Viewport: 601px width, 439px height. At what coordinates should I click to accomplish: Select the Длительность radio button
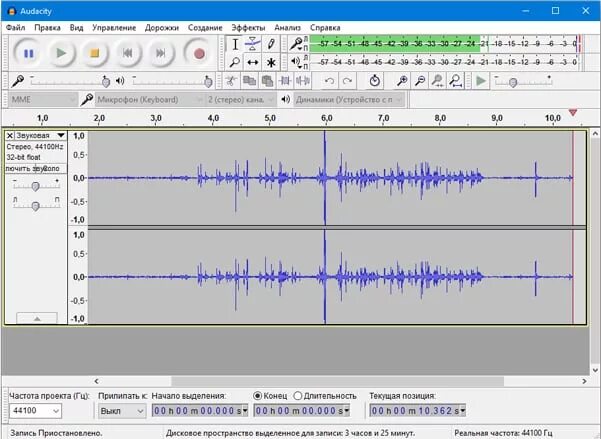(x=297, y=396)
